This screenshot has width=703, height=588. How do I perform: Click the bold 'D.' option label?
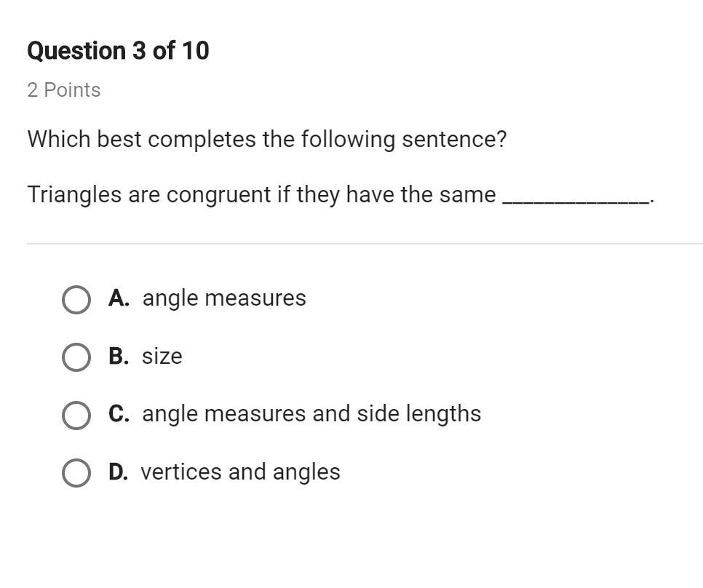click(118, 472)
